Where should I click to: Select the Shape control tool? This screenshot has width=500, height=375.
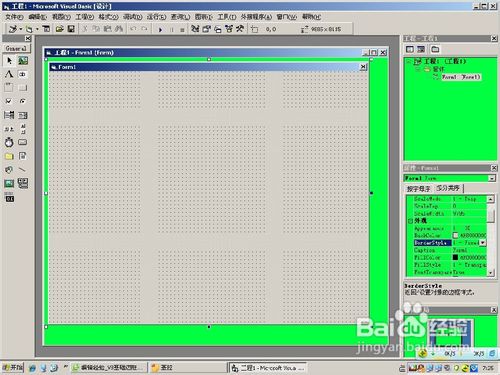(x=9, y=170)
